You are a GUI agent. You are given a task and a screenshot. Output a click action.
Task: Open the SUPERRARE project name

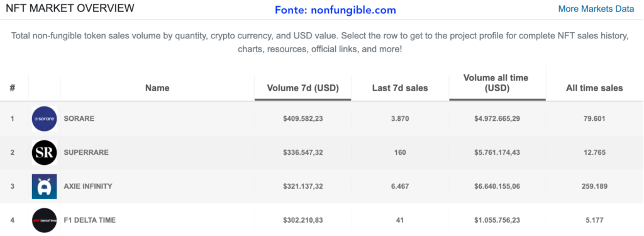86,152
